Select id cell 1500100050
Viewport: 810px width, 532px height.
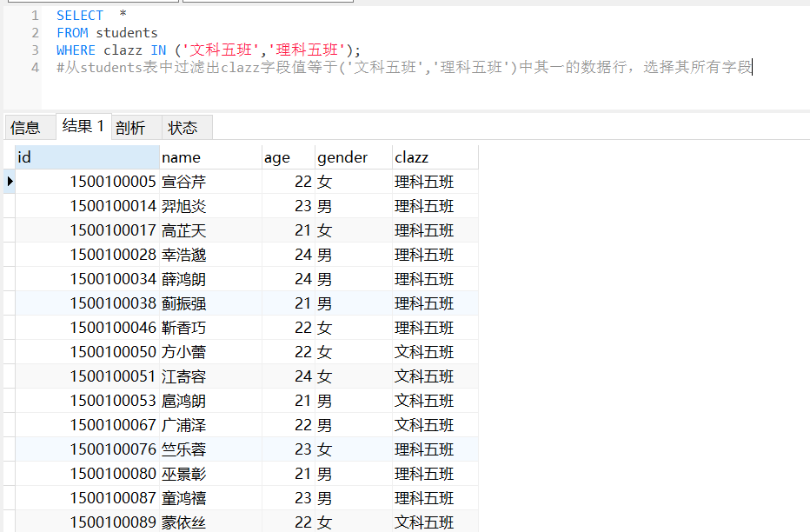pos(87,352)
